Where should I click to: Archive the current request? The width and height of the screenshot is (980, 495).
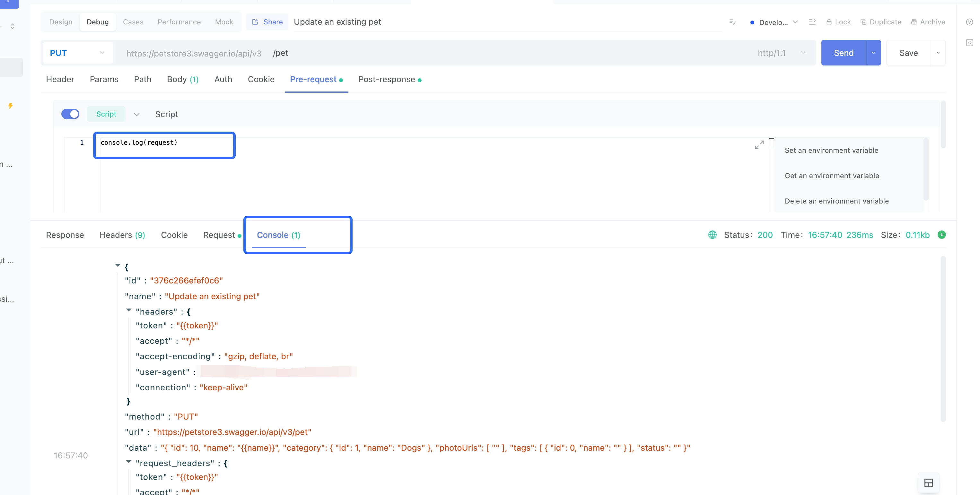928,22
